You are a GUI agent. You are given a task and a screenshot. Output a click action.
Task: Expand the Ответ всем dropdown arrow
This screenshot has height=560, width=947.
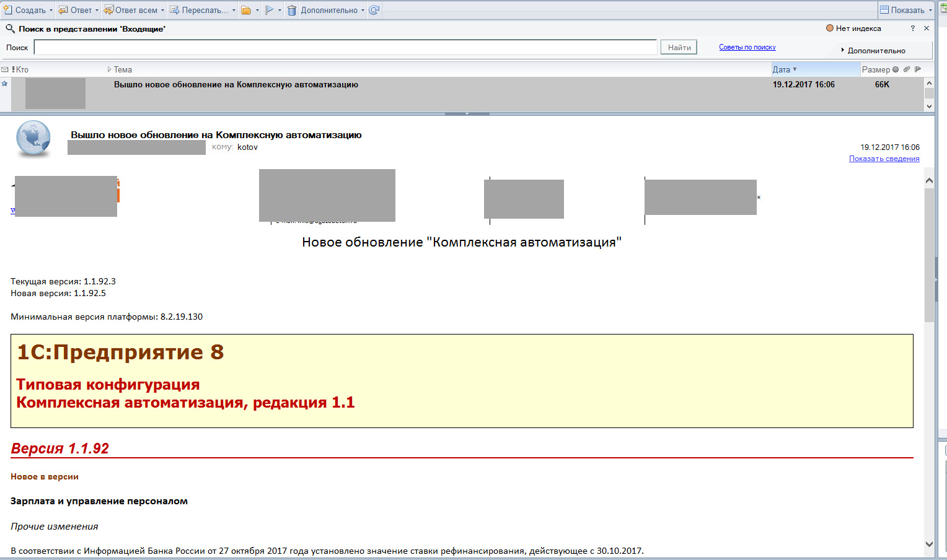[x=162, y=11]
